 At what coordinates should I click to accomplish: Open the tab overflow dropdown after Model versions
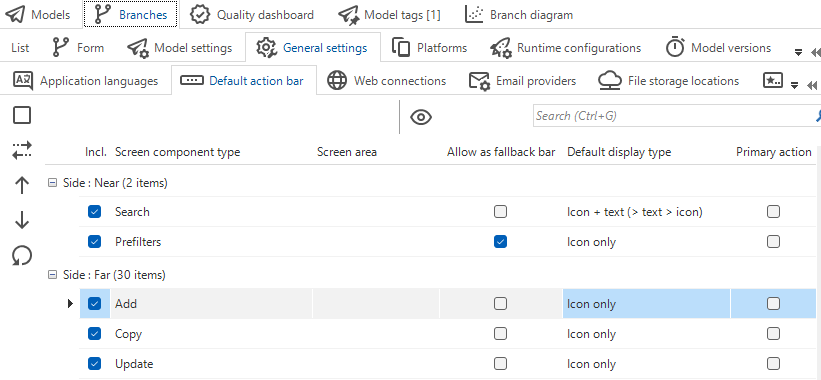click(x=798, y=52)
